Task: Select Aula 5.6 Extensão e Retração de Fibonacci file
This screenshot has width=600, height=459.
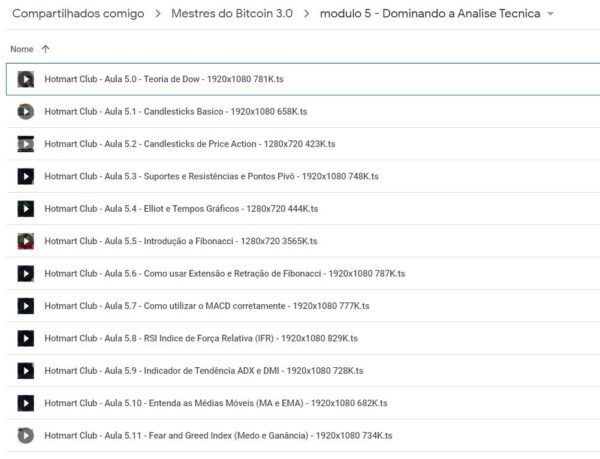Action: click(x=224, y=273)
